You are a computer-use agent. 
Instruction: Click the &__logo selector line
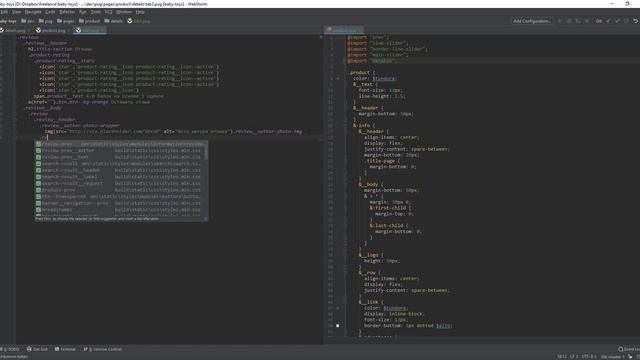click(x=371, y=255)
